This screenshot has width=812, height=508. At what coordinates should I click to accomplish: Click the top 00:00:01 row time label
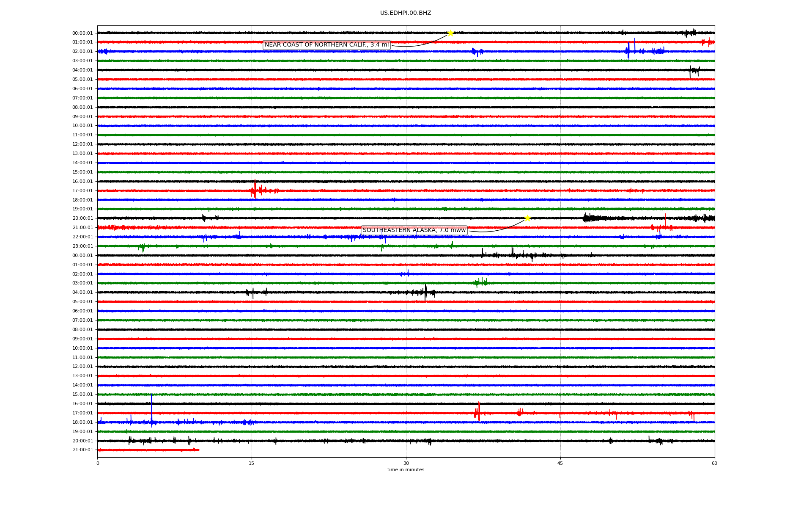coord(82,33)
